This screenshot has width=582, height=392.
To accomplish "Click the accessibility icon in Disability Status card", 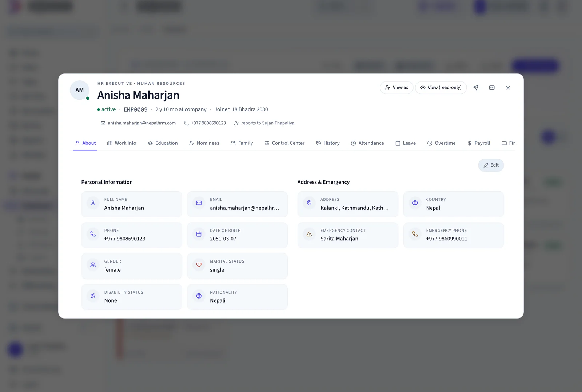I will coord(93,296).
